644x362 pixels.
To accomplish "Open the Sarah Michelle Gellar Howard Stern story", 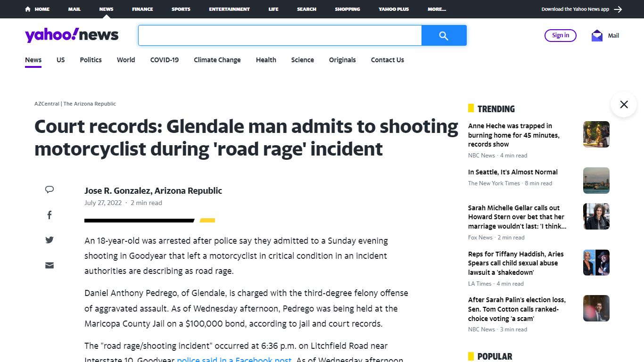I will coord(517,217).
